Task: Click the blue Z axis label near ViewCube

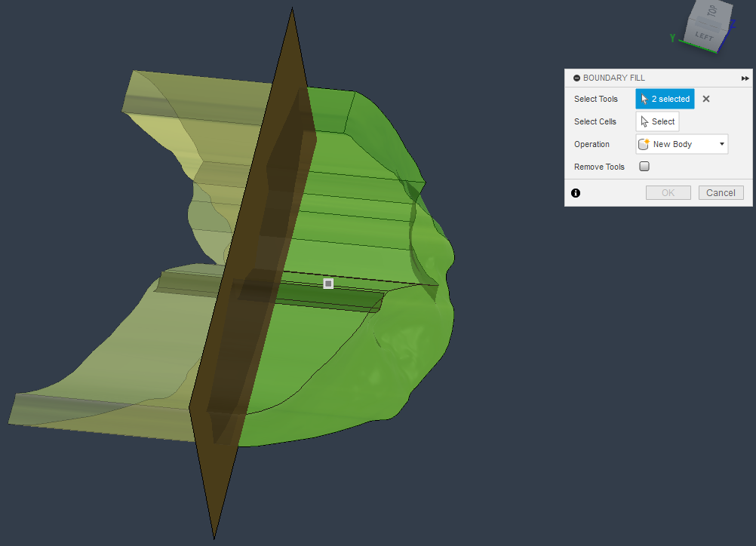Action: pyautogui.click(x=732, y=24)
